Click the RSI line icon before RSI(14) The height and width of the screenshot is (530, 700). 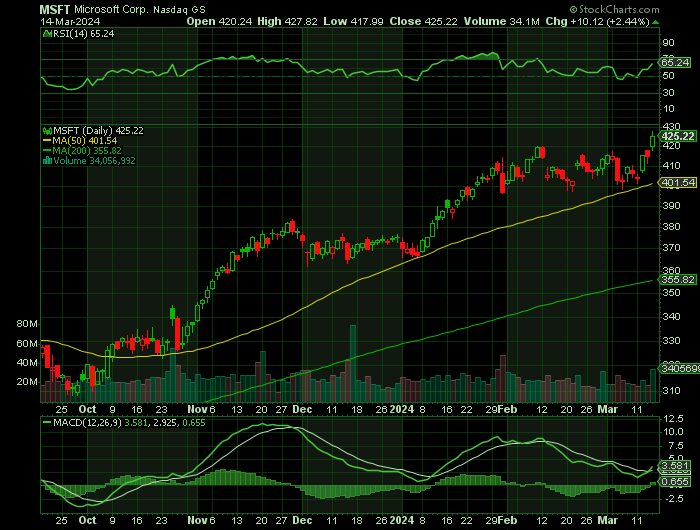coord(47,33)
